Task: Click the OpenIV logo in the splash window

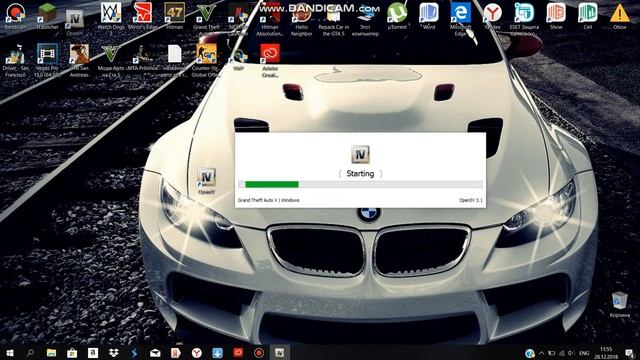Action: pyautogui.click(x=360, y=154)
